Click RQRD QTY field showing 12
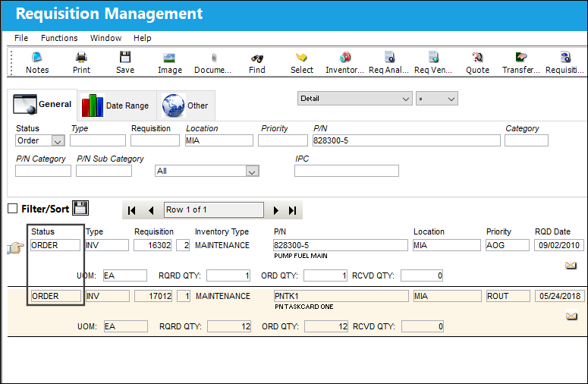Viewport: 588px width, 384px height. 228,326
